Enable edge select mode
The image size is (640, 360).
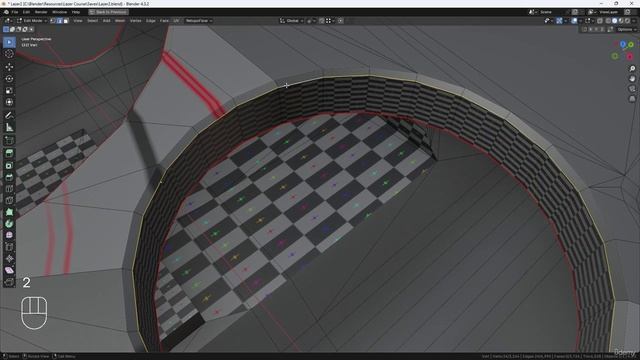[59, 21]
